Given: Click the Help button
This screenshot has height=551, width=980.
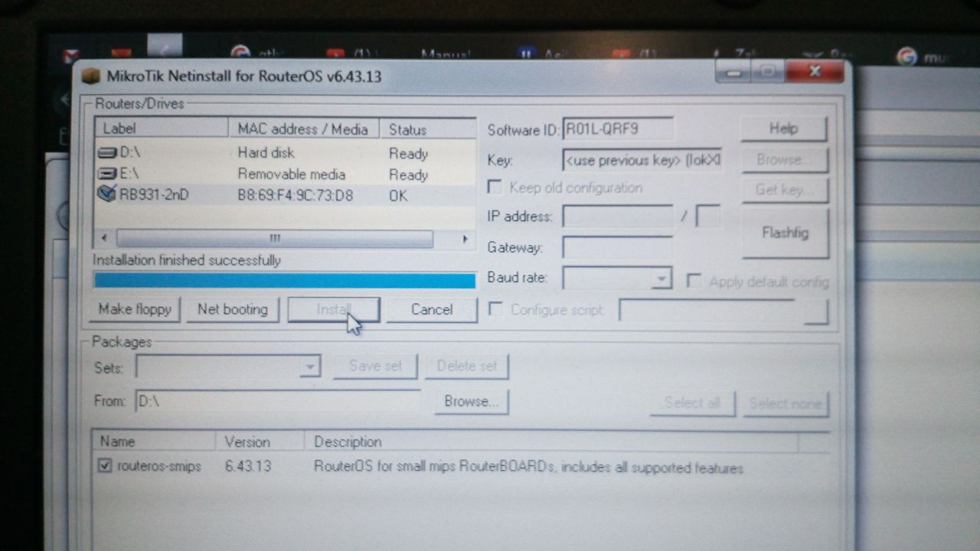Looking at the screenshot, I should click(783, 129).
